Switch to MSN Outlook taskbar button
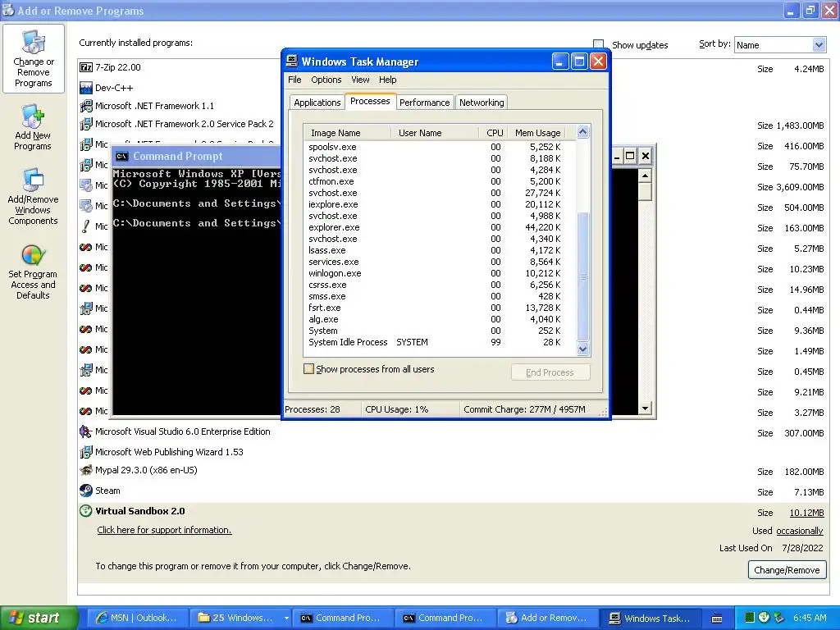 (137, 619)
